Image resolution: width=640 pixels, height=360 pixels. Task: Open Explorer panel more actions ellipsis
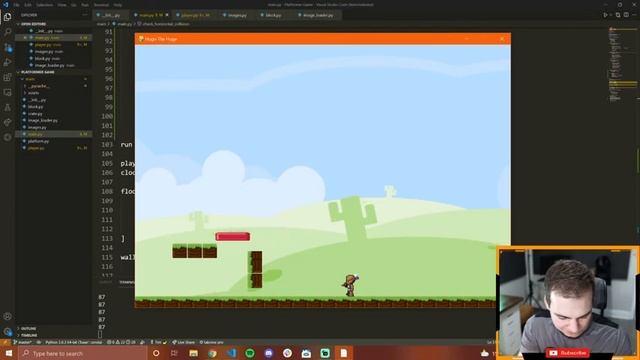click(85, 15)
